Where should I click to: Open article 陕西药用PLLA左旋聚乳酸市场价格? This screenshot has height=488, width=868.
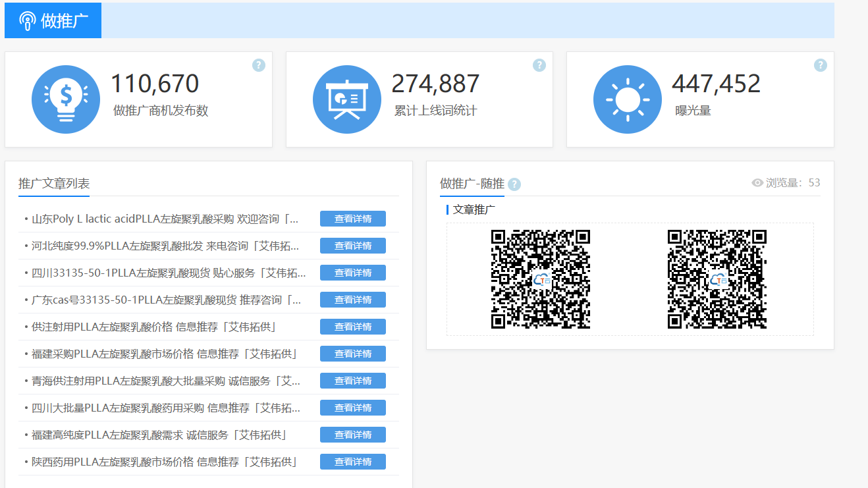(165, 462)
